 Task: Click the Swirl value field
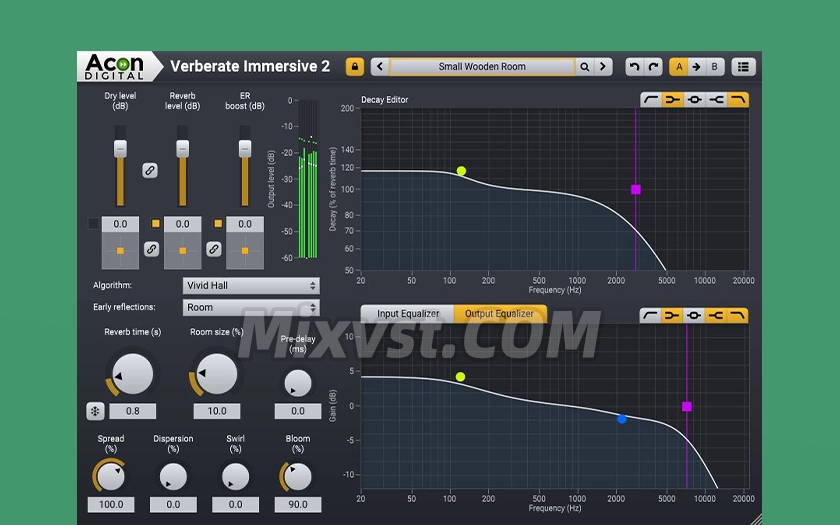click(235, 505)
